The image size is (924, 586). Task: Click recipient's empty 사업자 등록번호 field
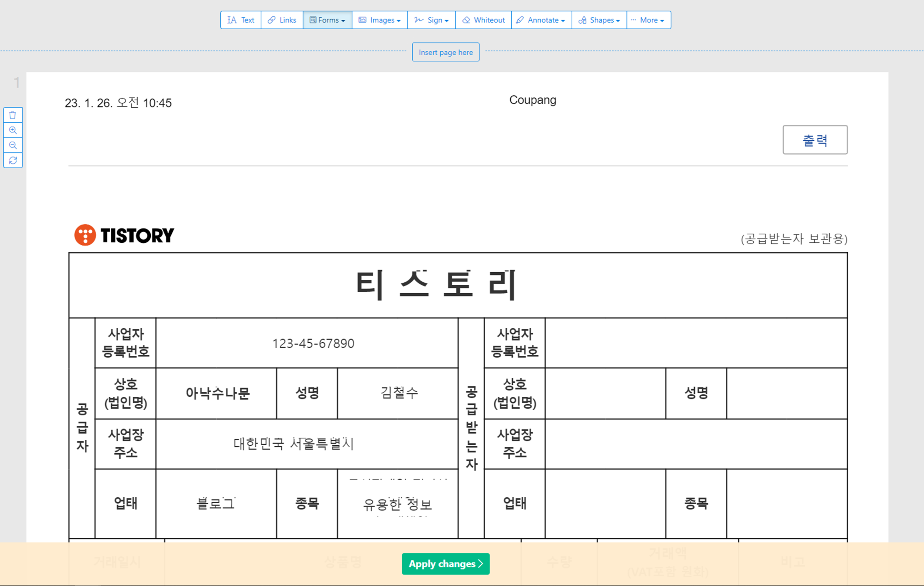pos(696,343)
